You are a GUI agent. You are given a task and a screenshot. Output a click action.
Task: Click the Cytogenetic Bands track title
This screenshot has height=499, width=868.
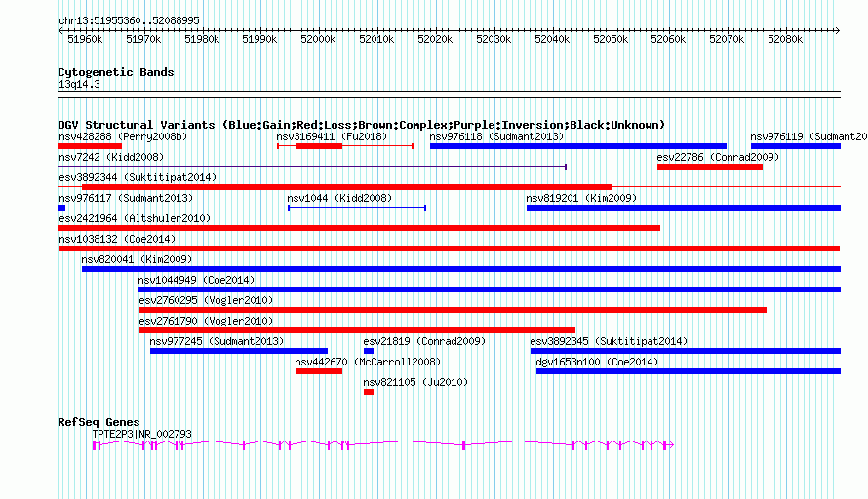(x=116, y=72)
